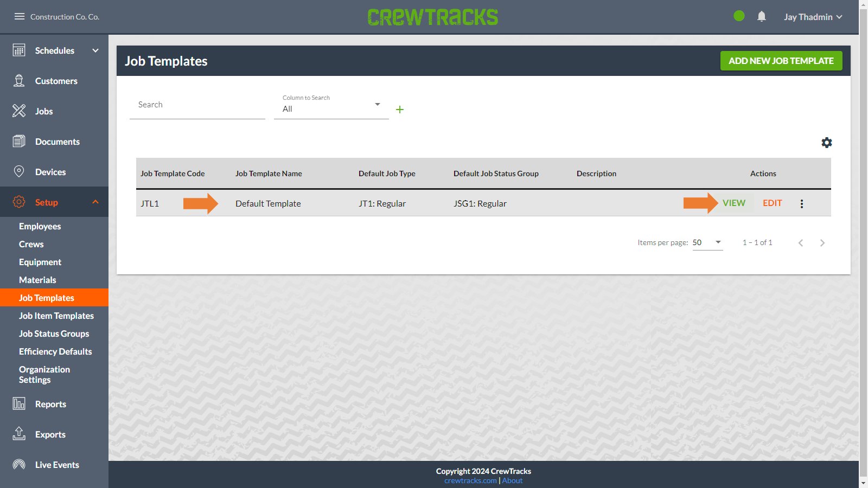868x488 pixels.
Task: Edit the Default Template row
Action: pyautogui.click(x=773, y=203)
